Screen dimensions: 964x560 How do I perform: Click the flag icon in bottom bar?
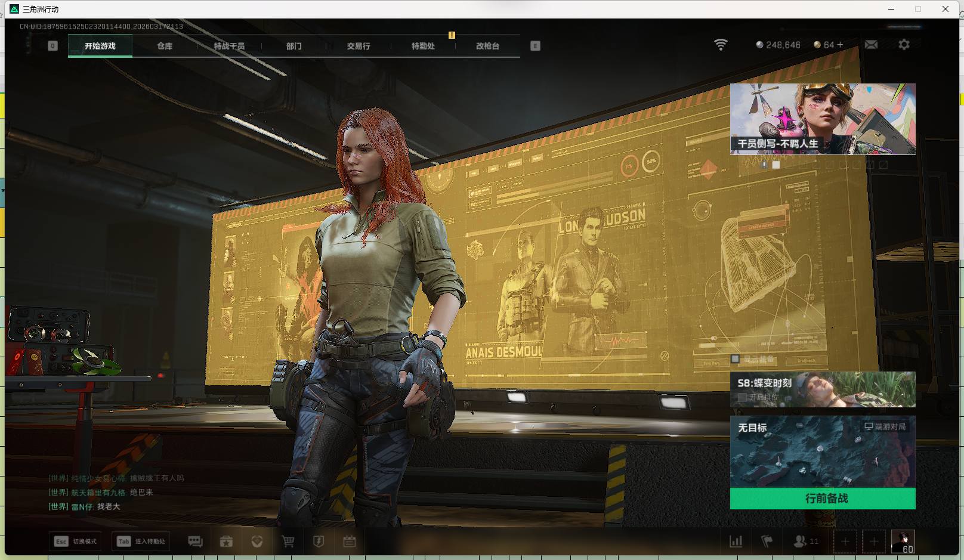click(767, 541)
